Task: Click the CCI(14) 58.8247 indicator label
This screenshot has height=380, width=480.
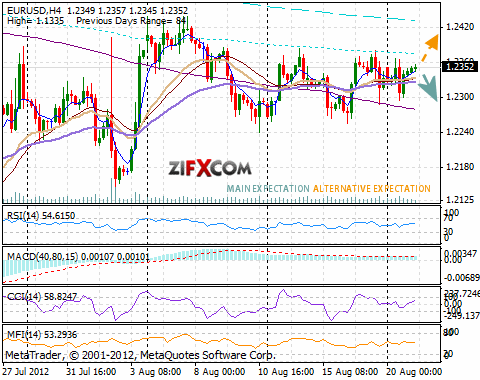Action: click(42, 296)
